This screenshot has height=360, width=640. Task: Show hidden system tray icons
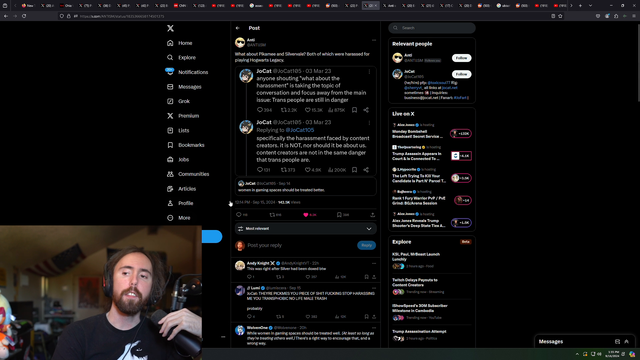click(577, 354)
